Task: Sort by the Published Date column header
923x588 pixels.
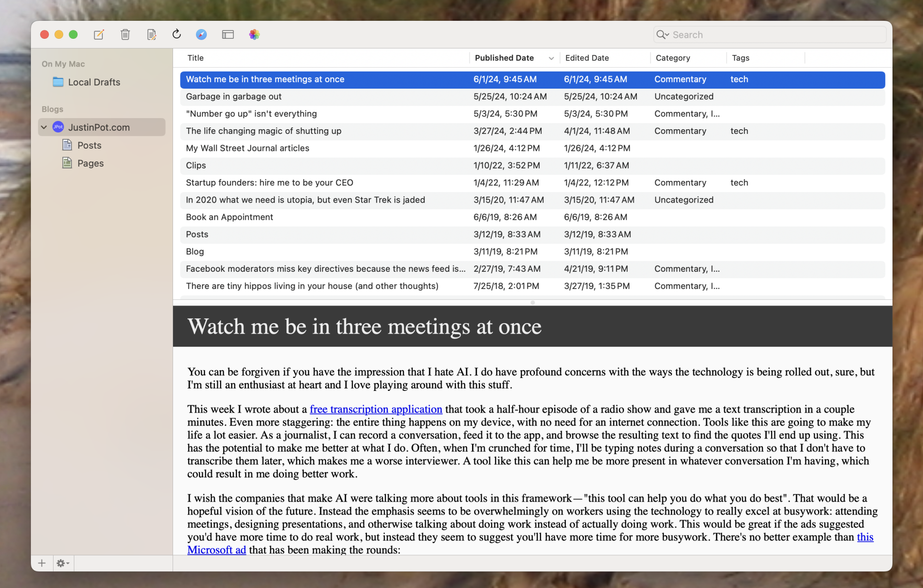Action: [x=504, y=58]
